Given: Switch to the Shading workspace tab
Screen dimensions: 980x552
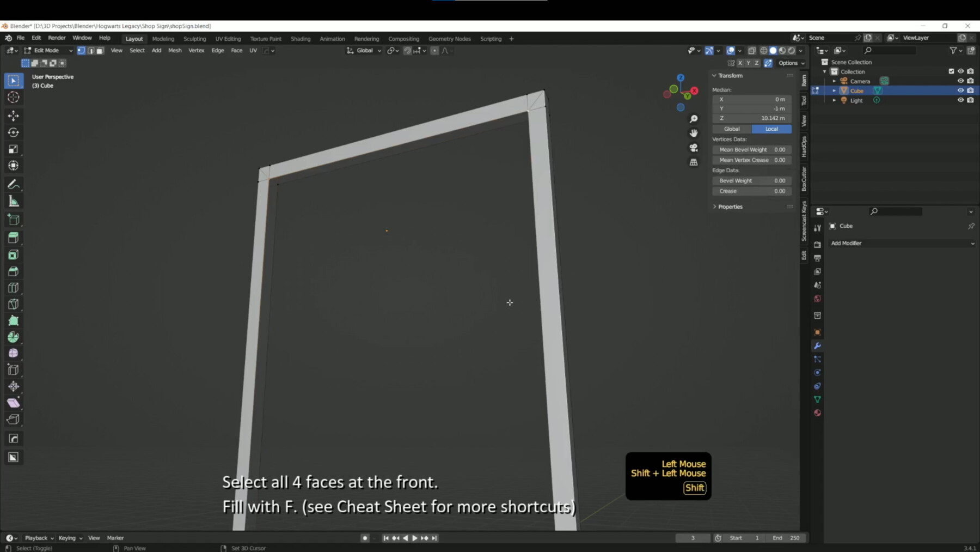Looking at the screenshot, I should click(x=300, y=39).
